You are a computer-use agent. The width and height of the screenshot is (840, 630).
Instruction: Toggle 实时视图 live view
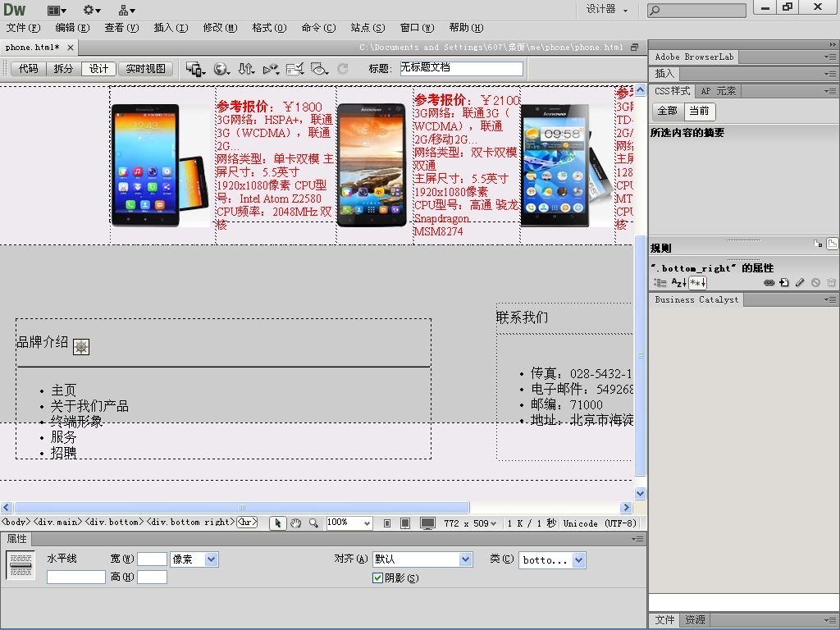tap(146, 69)
